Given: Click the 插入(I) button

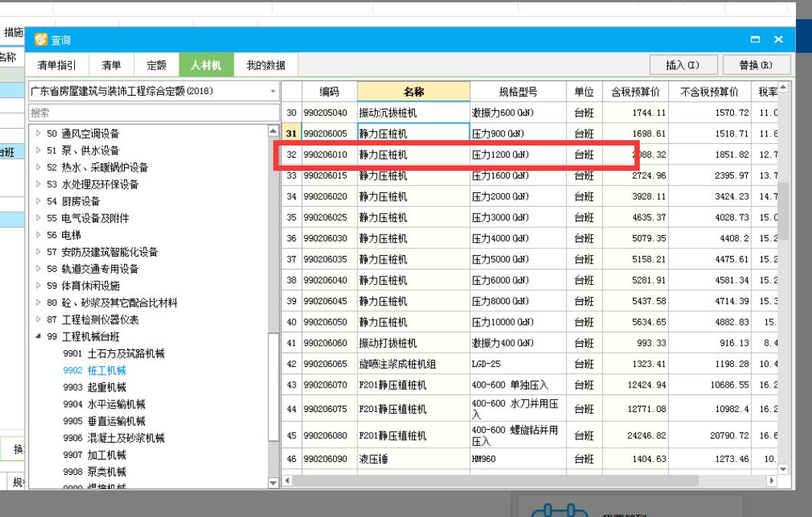Looking at the screenshot, I should pos(683,65).
